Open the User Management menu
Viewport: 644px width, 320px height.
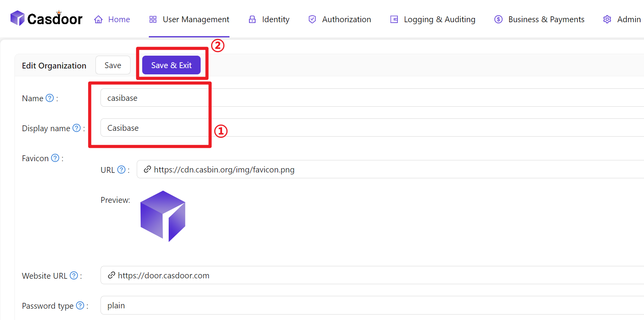tap(189, 19)
